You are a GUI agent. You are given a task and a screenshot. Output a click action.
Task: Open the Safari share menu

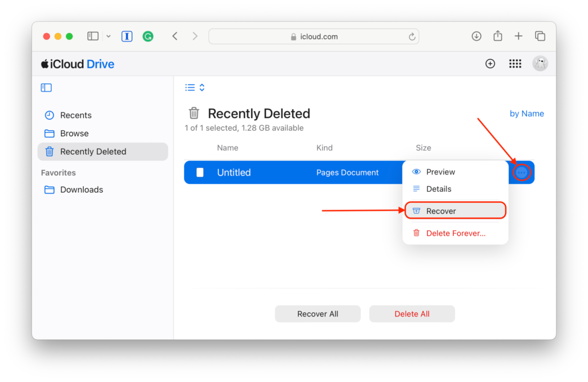[498, 36]
